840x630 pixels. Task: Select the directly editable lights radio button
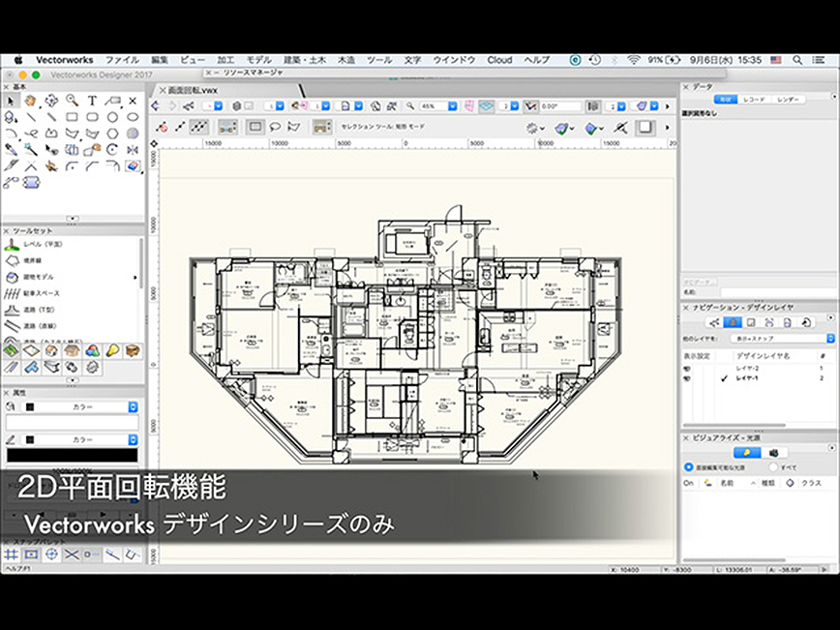[x=689, y=467]
